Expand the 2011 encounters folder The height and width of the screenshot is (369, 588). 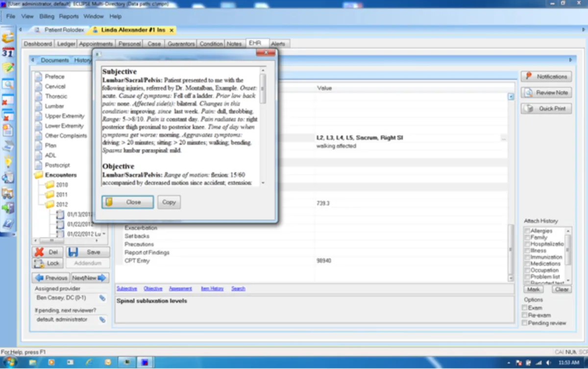(x=49, y=195)
